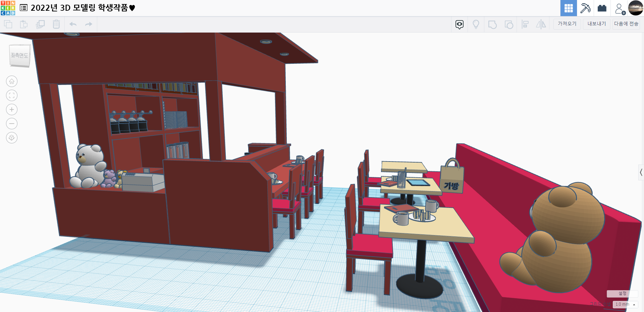Click the Undo arrow
The image size is (644, 312).
coord(73,24)
